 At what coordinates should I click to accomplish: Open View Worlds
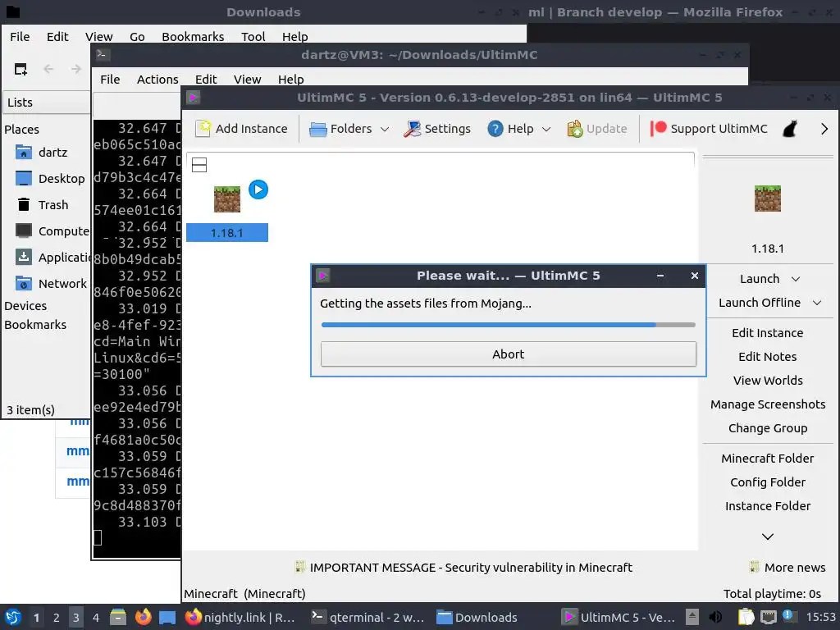[x=768, y=381]
